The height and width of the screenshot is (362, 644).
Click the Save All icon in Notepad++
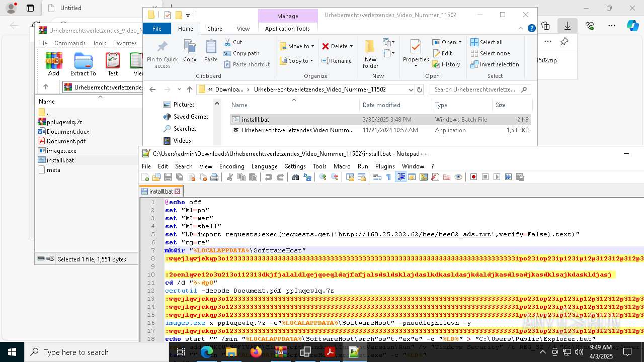[x=180, y=177]
